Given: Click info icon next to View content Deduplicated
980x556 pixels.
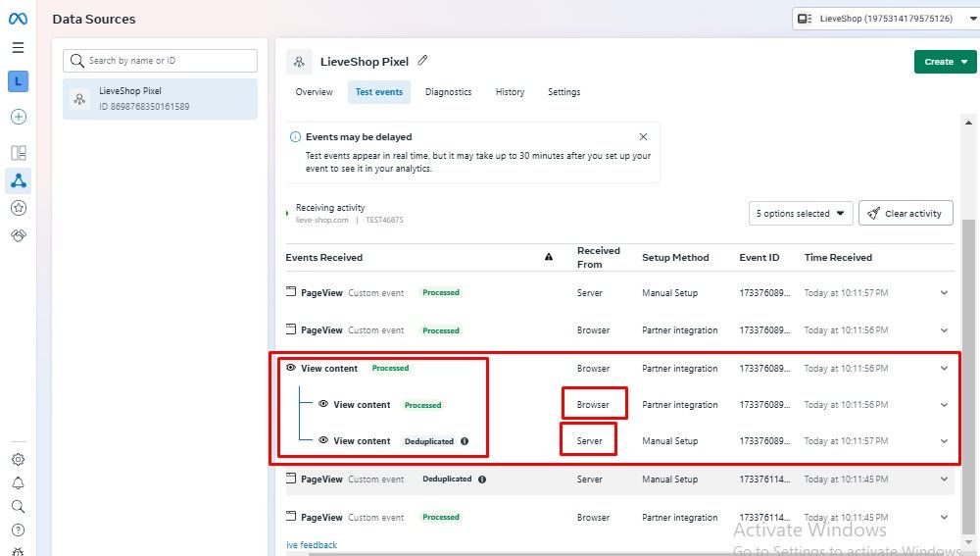Looking at the screenshot, I should (465, 441).
